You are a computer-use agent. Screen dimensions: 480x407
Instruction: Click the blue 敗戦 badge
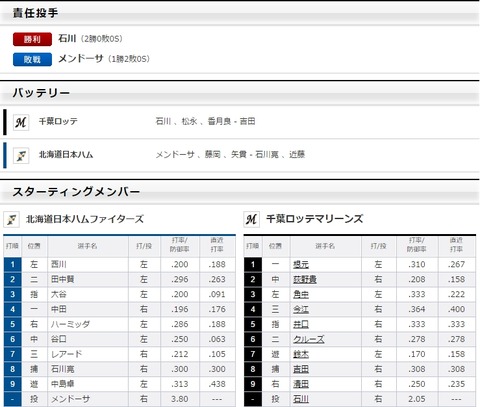tap(32, 59)
